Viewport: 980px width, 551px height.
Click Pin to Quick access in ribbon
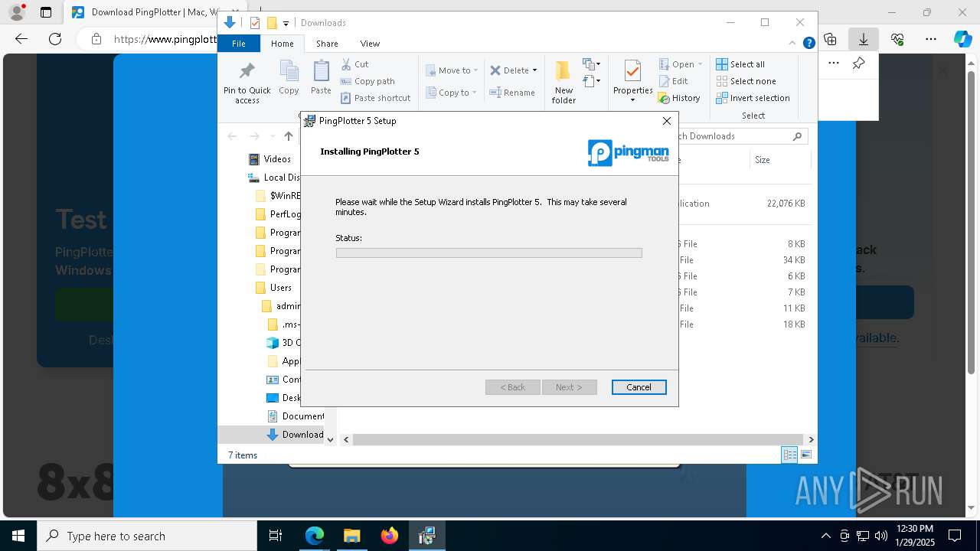(247, 83)
